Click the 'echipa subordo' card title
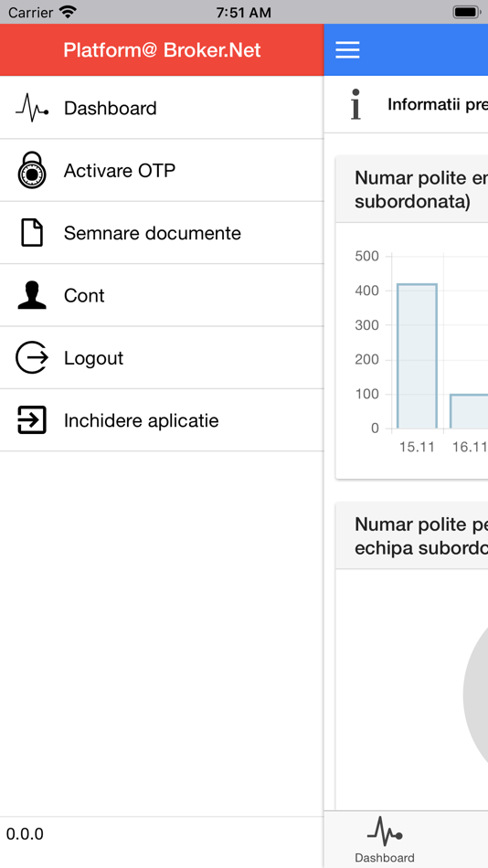 [421, 535]
